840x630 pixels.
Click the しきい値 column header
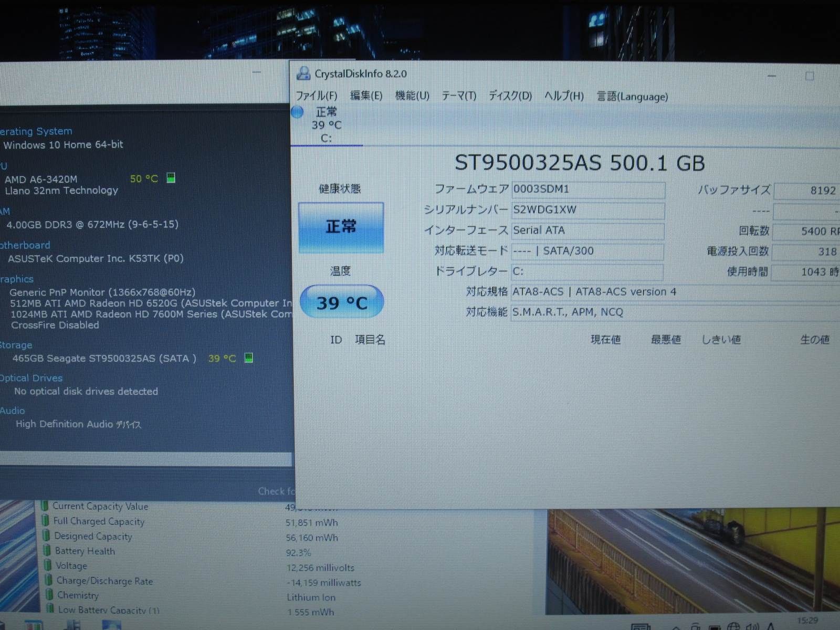pos(721,340)
